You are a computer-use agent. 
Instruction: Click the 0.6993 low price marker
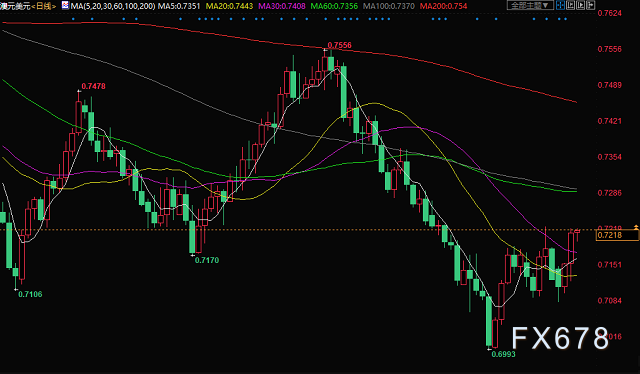(x=503, y=354)
